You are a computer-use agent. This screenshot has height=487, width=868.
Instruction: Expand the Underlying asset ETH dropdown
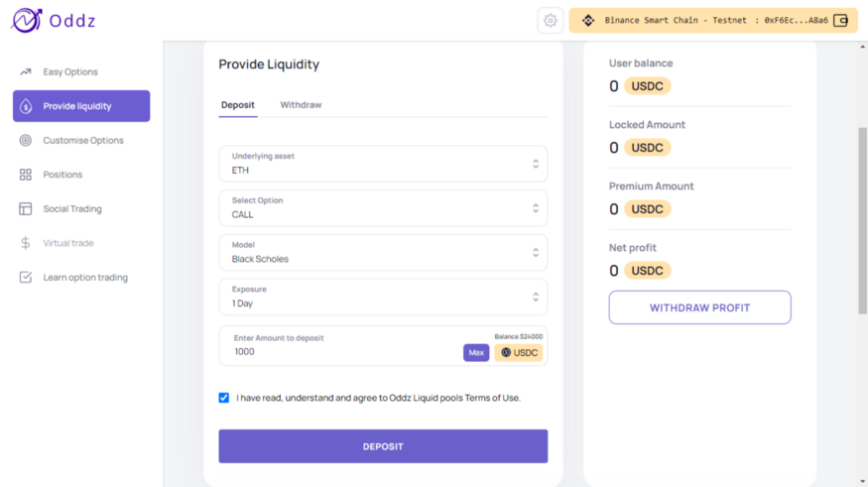coord(383,164)
